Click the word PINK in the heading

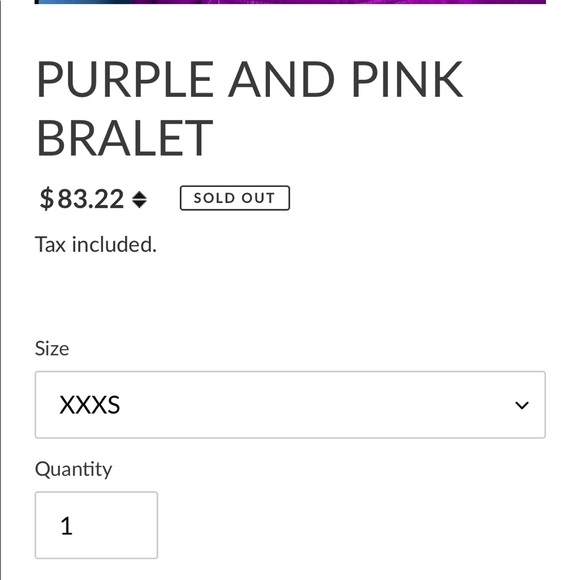coord(407,79)
